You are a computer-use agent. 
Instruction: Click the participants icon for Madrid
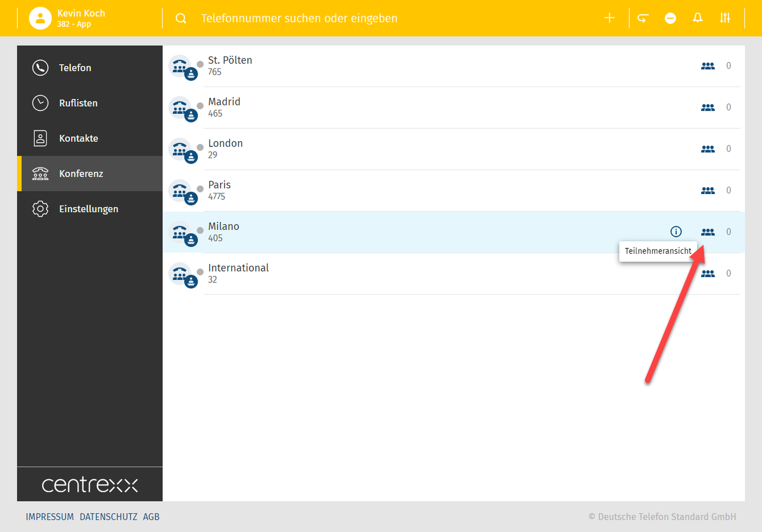(708, 107)
